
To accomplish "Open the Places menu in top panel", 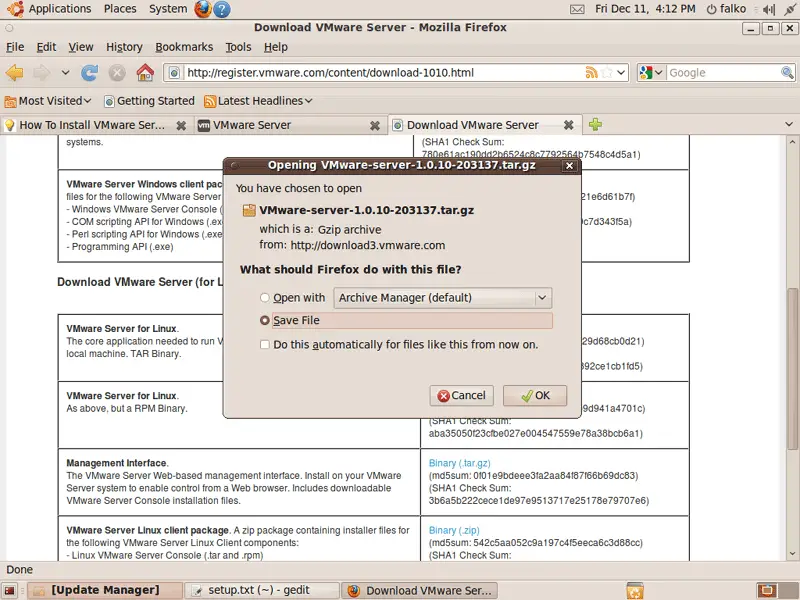I will (120, 9).
